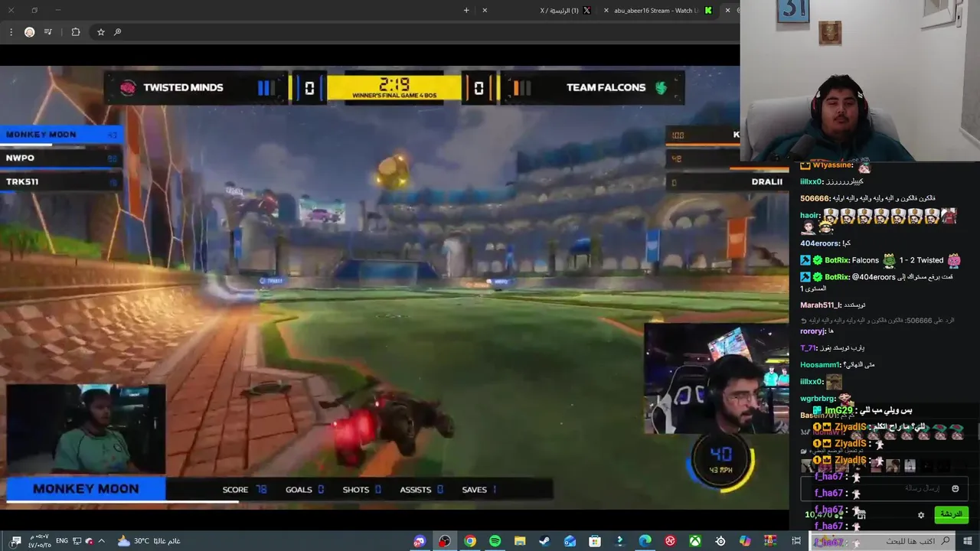
Task: Open the Marah511_ user name in chat
Action: [820, 305]
